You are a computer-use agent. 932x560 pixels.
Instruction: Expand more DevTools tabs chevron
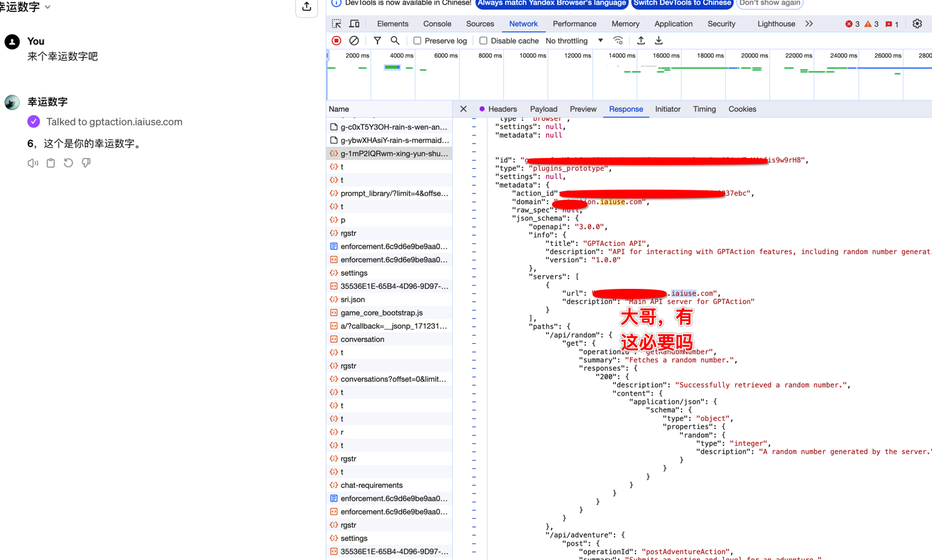coord(809,24)
